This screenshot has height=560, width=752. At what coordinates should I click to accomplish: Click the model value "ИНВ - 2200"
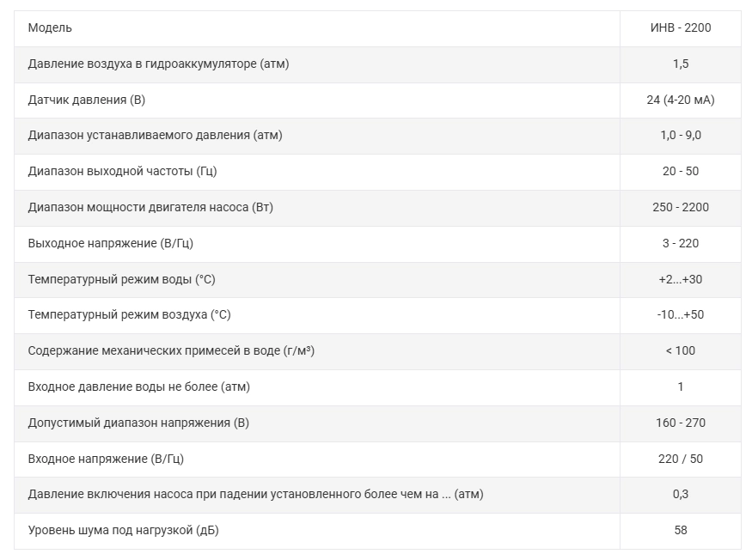(680, 27)
